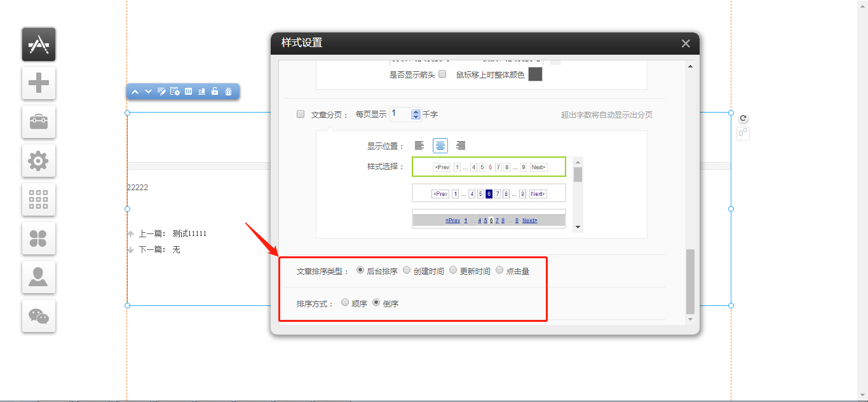This screenshot has width=868, height=402.
Task: Move module up with the up chevron
Action: point(135,92)
